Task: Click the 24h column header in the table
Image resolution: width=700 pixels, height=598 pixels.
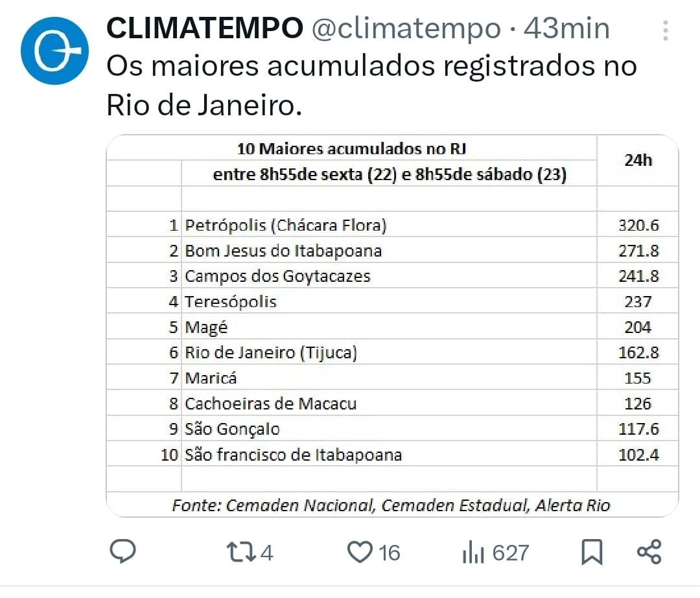Action: click(638, 161)
